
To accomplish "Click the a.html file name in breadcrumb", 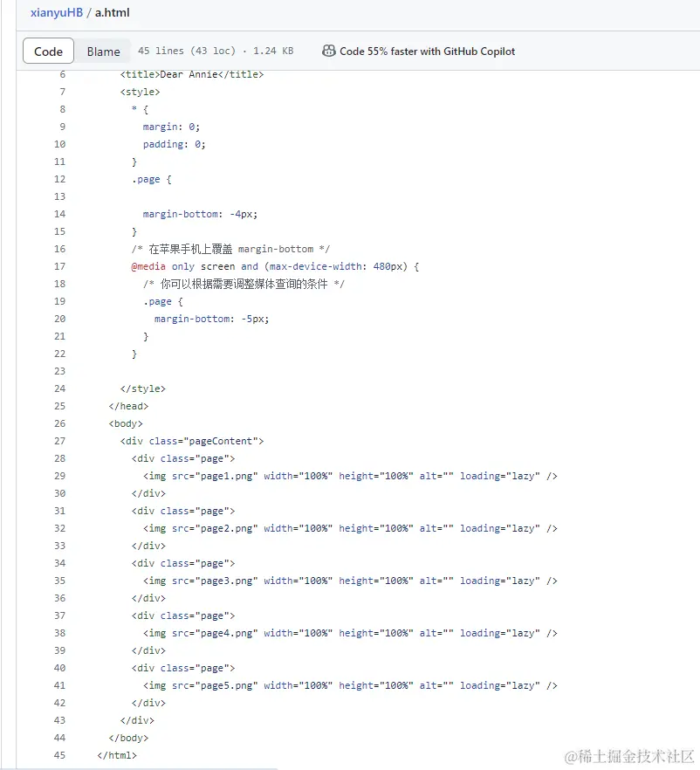I will point(112,12).
